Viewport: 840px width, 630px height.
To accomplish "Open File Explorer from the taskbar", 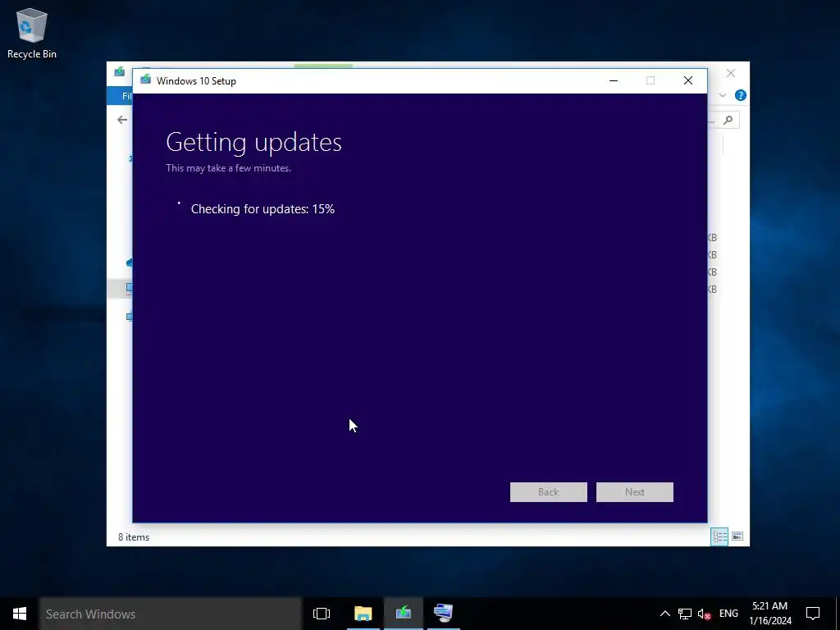I will tap(363, 614).
